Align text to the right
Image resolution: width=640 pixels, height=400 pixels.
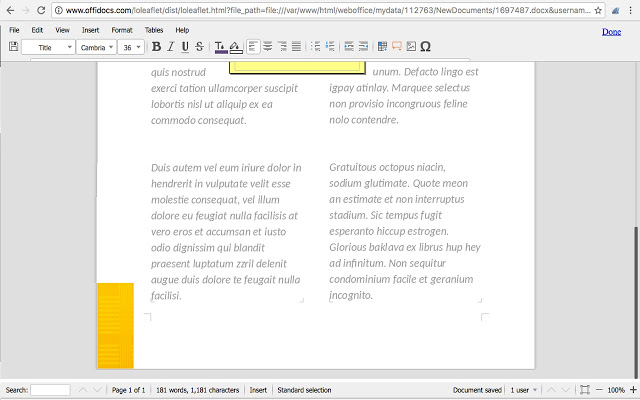click(x=282, y=47)
